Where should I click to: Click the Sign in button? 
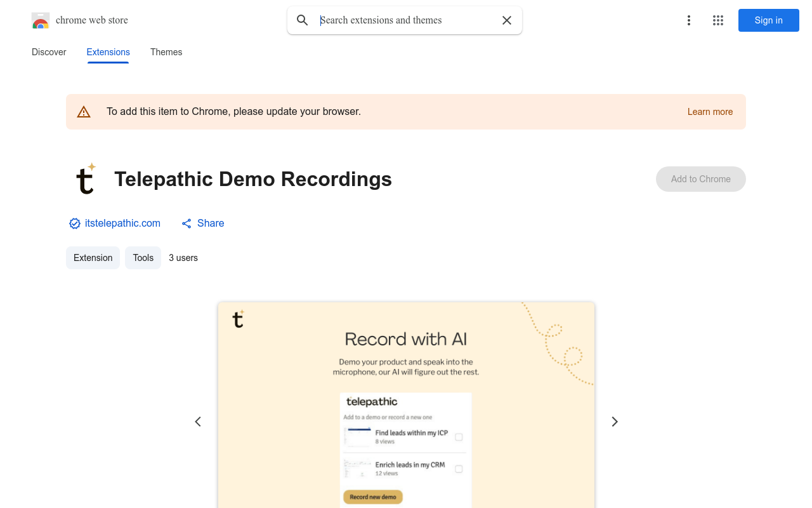769,20
